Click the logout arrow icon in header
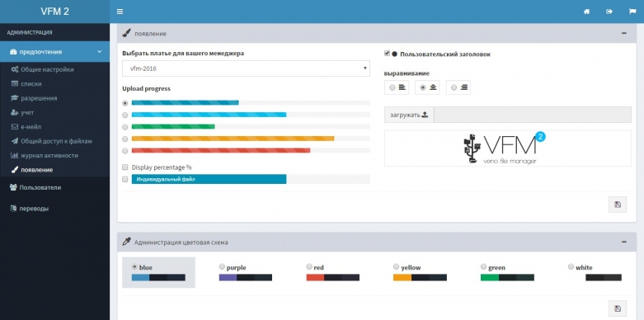The height and width of the screenshot is (320, 644). point(609,12)
